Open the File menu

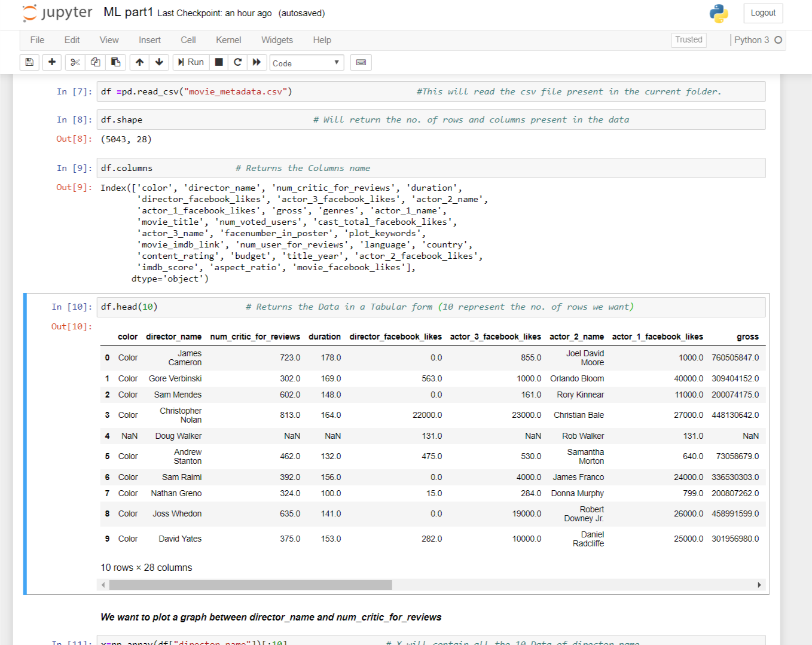click(36, 40)
